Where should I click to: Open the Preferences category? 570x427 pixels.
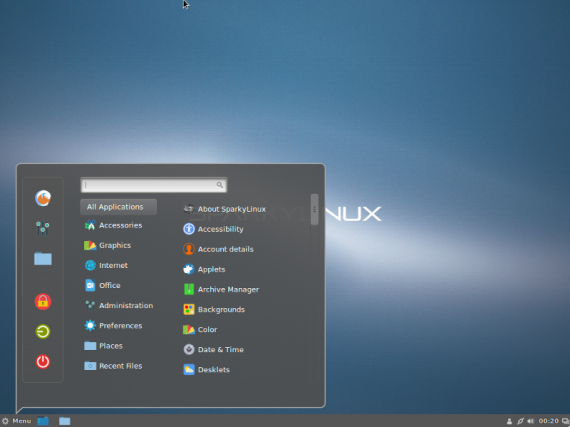click(119, 326)
